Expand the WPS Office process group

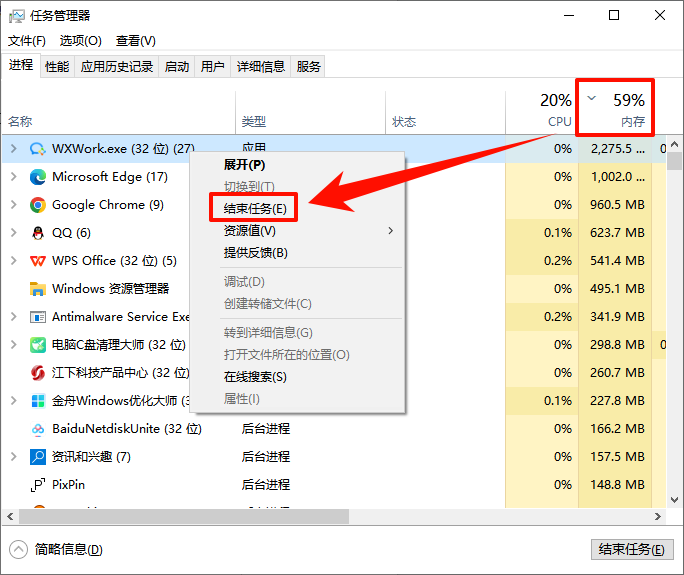(14, 261)
